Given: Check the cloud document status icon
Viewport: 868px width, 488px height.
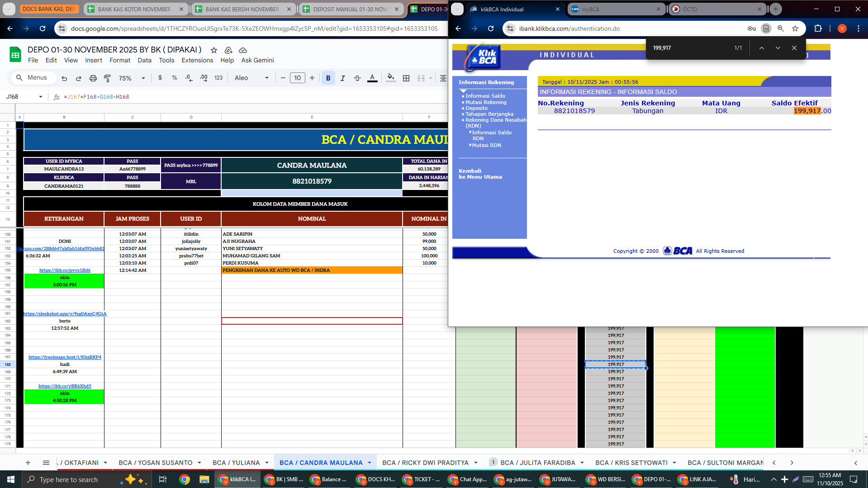Looking at the screenshot, I should pos(243,50).
